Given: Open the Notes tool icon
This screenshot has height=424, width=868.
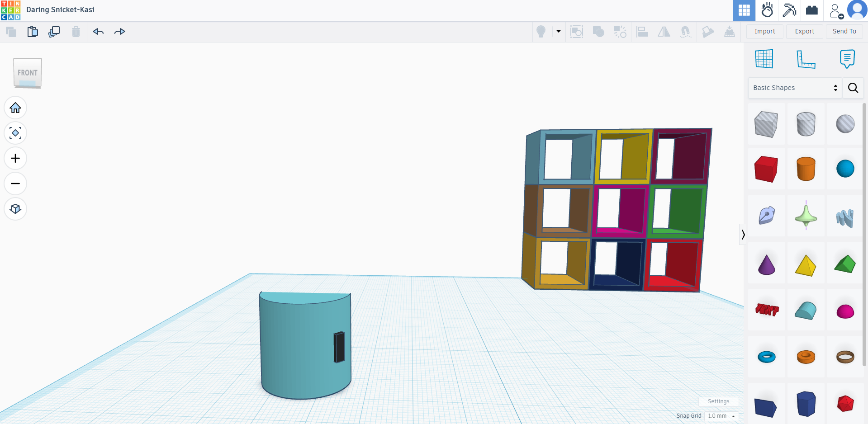Looking at the screenshot, I should (x=847, y=59).
